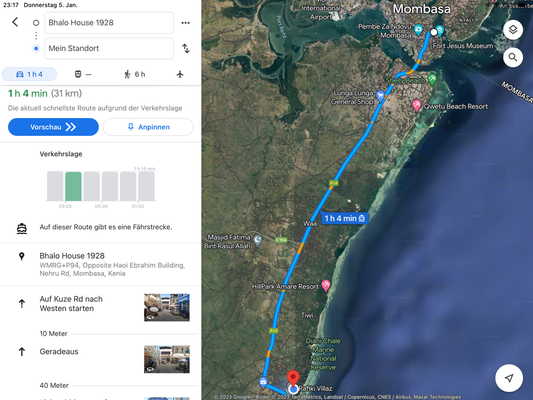Select the flight travel mode tab
This screenshot has height=400, width=533.
pos(180,74)
